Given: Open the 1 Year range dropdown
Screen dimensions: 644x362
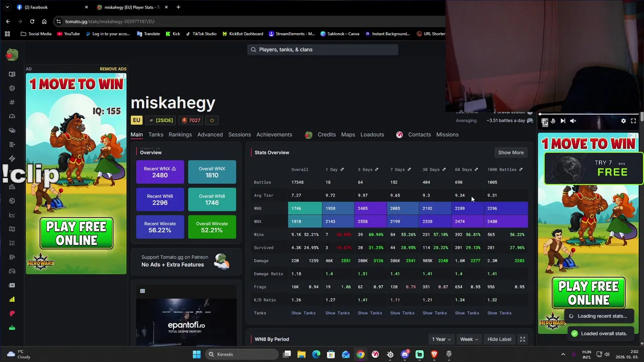Looking at the screenshot, I should pos(441,339).
